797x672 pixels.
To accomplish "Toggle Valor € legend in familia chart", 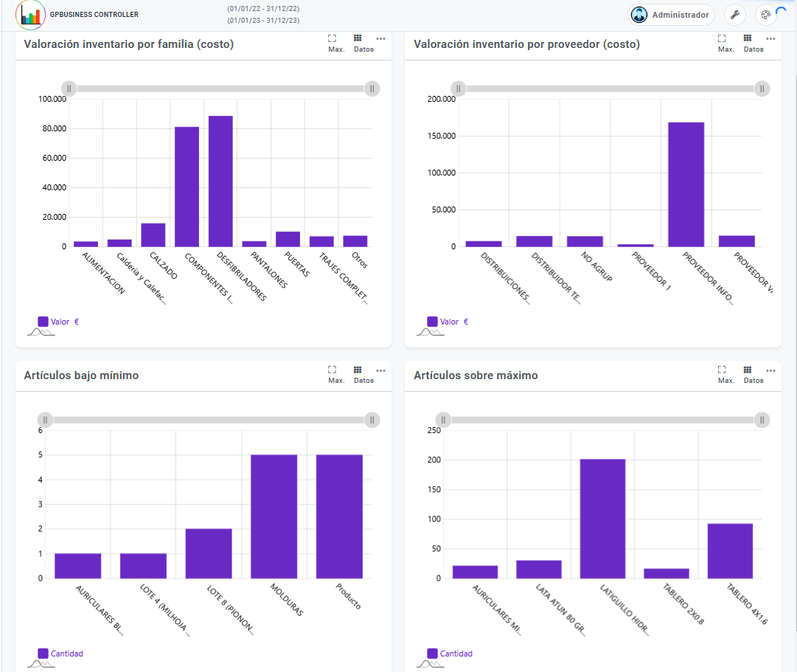I will pyautogui.click(x=58, y=322).
